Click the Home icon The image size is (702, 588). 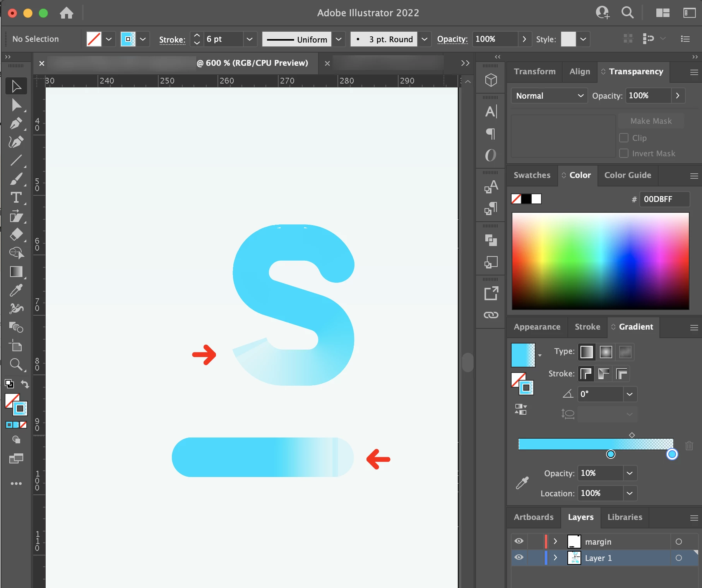point(67,13)
